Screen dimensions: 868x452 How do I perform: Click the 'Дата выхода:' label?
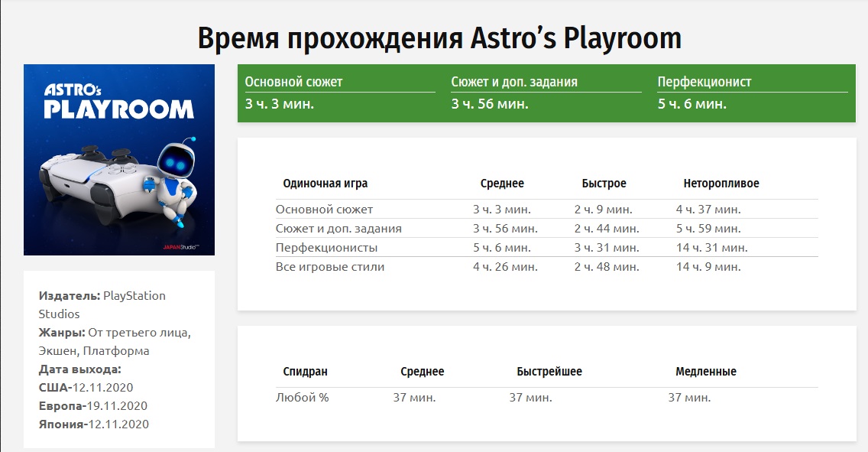pyautogui.click(x=79, y=369)
